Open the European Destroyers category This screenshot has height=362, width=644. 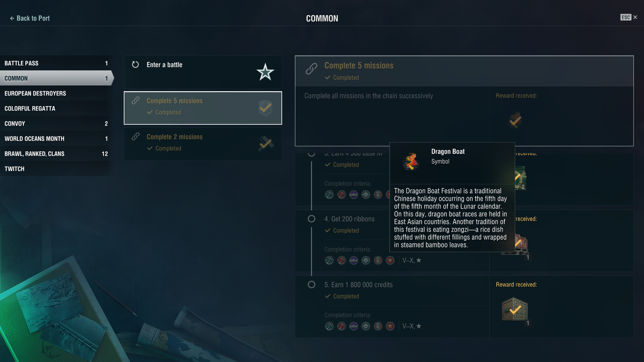coord(55,93)
